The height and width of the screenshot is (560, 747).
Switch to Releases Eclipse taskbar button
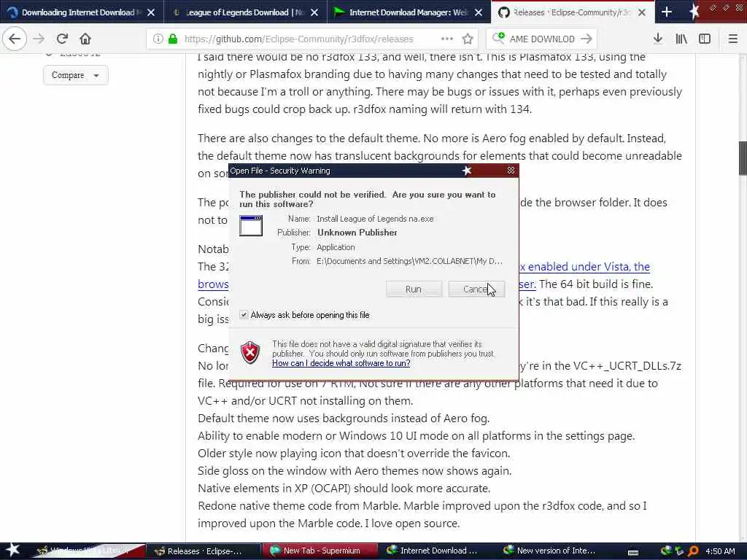tap(204, 551)
